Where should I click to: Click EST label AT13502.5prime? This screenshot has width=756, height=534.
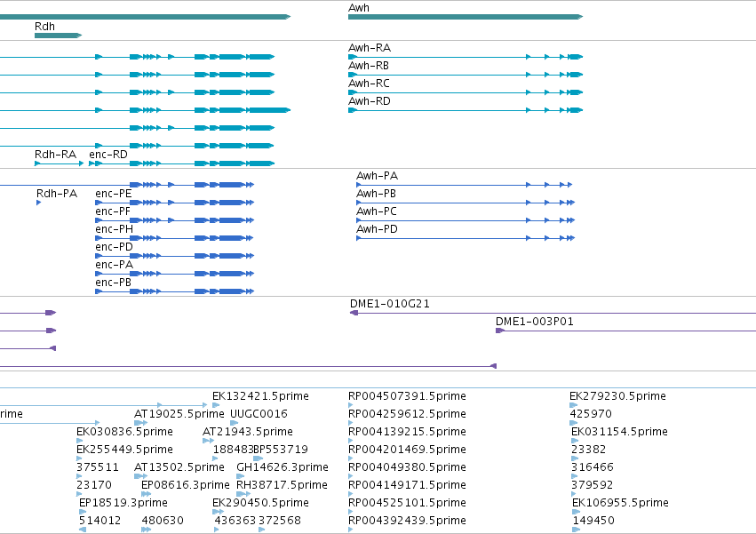(179, 467)
